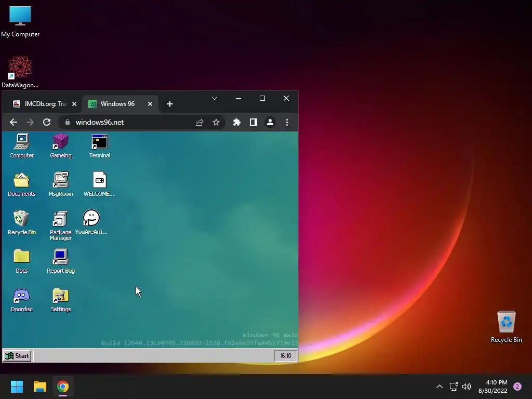
Task: Show hidden system tray icons
Action: pyautogui.click(x=440, y=387)
